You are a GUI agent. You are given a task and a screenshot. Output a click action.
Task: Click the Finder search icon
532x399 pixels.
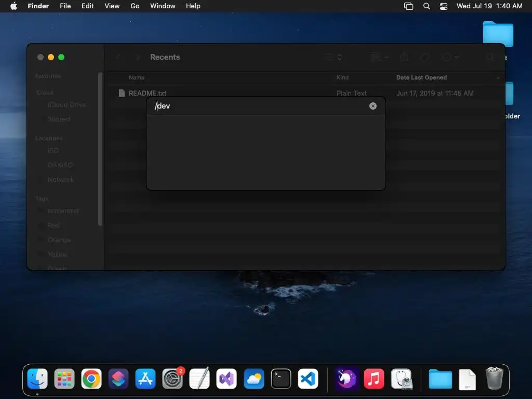(489, 57)
